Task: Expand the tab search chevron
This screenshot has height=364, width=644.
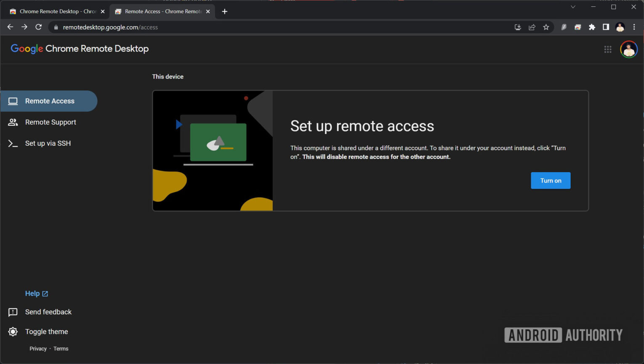Action: coord(573,7)
